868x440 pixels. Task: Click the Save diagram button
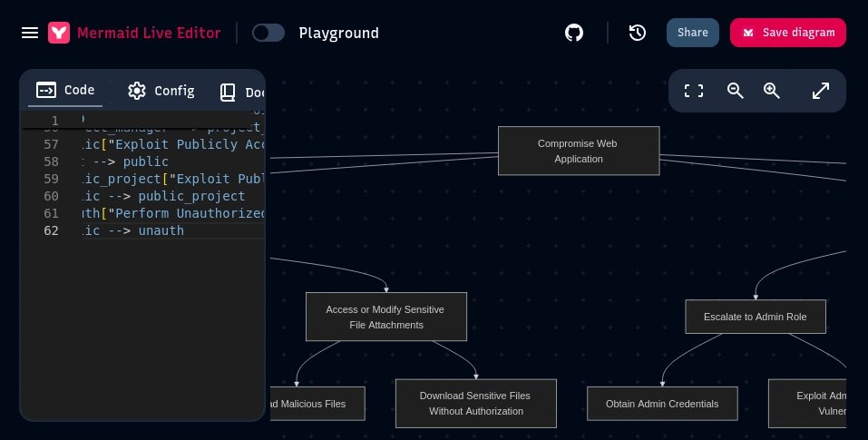[x=788, y=33]
